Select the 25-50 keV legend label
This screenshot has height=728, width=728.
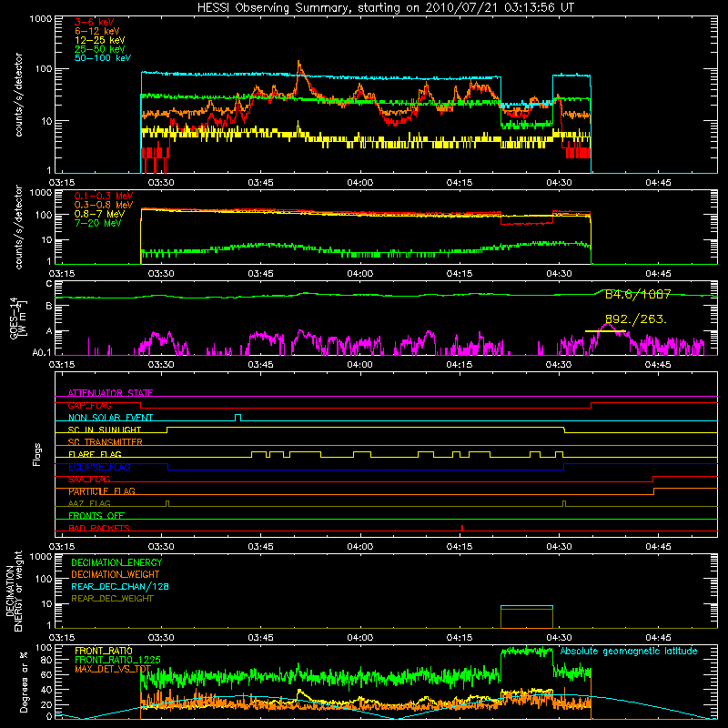tap(100, 49)
